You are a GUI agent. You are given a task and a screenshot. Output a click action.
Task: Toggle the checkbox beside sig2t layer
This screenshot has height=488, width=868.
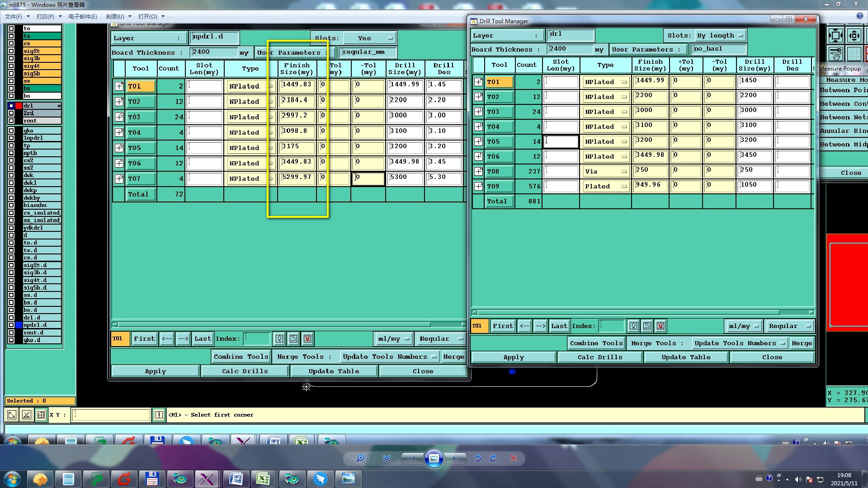point(11,51)
